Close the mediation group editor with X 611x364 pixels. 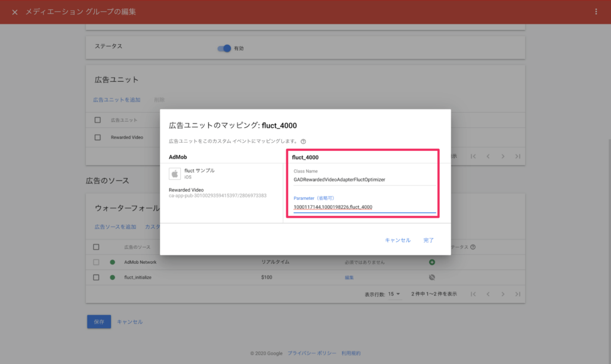pyautogui.click(x=15, y=12)
